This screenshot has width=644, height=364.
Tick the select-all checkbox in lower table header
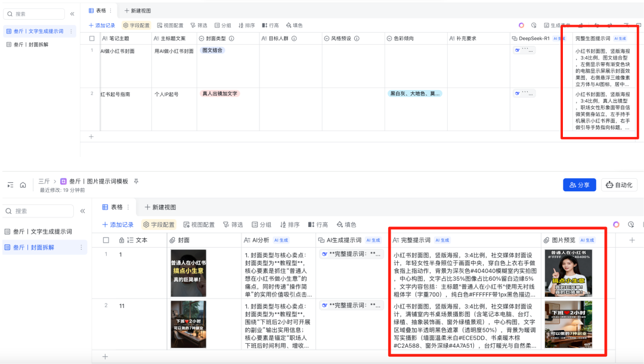tap(106, 240)
